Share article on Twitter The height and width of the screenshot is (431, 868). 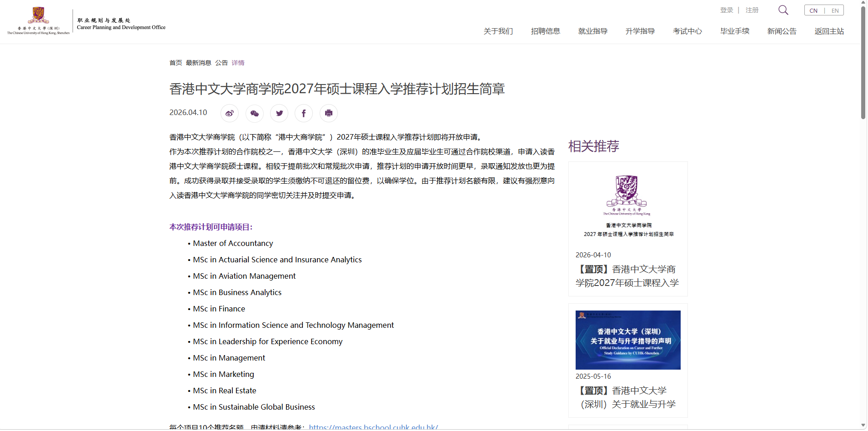pos(279,113)
